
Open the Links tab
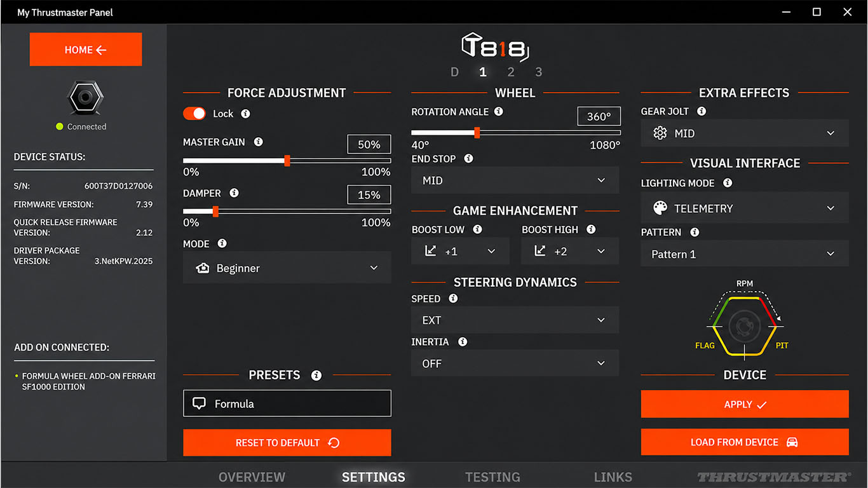tap(613, 477)
